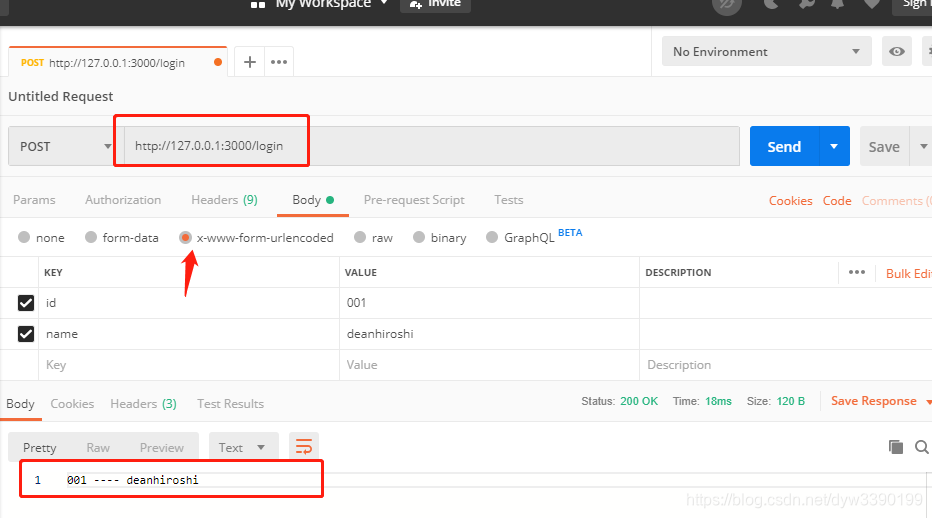The height and width of the screenshot is (518, 932).
Task: Select the POST 127.0.0.1:3000/login request tab
Action: pos(117,62)
